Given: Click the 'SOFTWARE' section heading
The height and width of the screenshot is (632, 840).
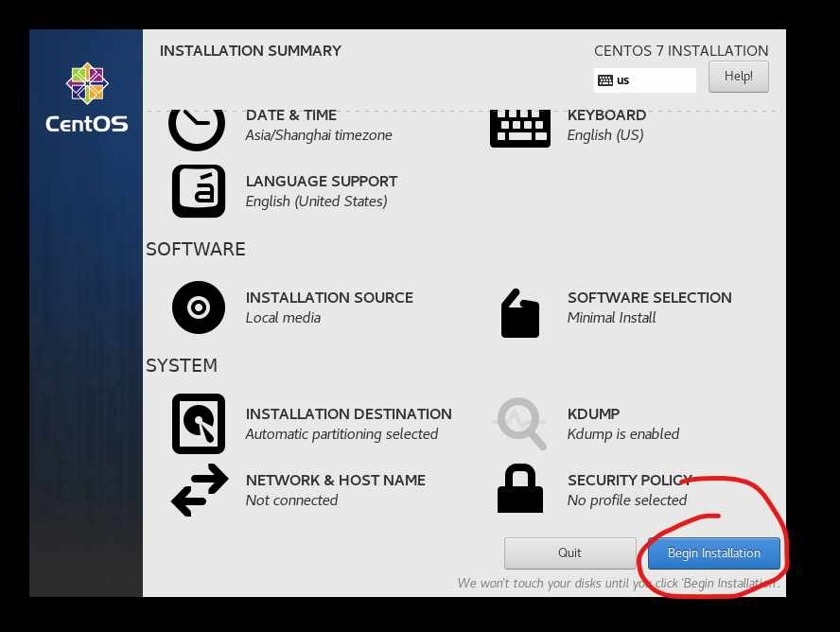Looking at the screenshot, I should tap(196, 249).
